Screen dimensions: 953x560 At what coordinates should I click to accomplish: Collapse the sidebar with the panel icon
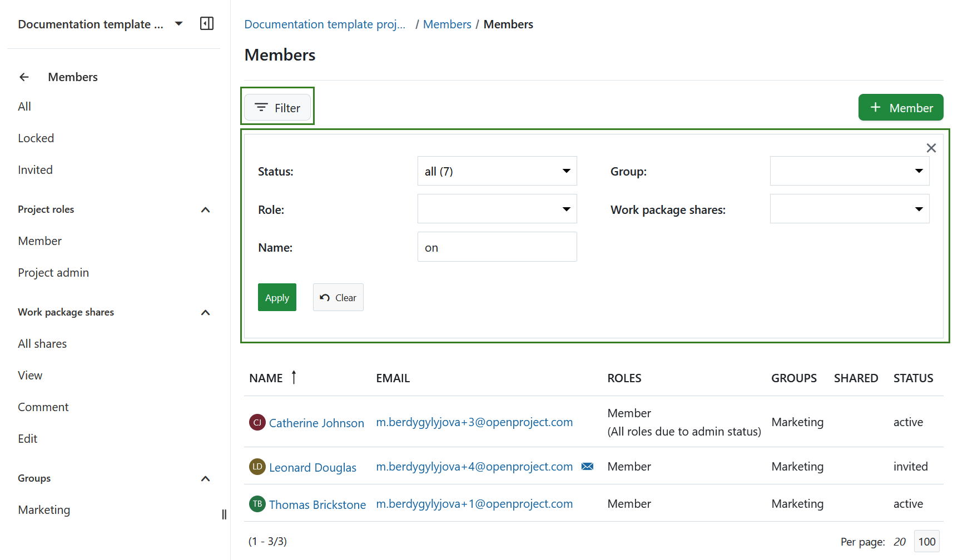(x=206, y=23)
